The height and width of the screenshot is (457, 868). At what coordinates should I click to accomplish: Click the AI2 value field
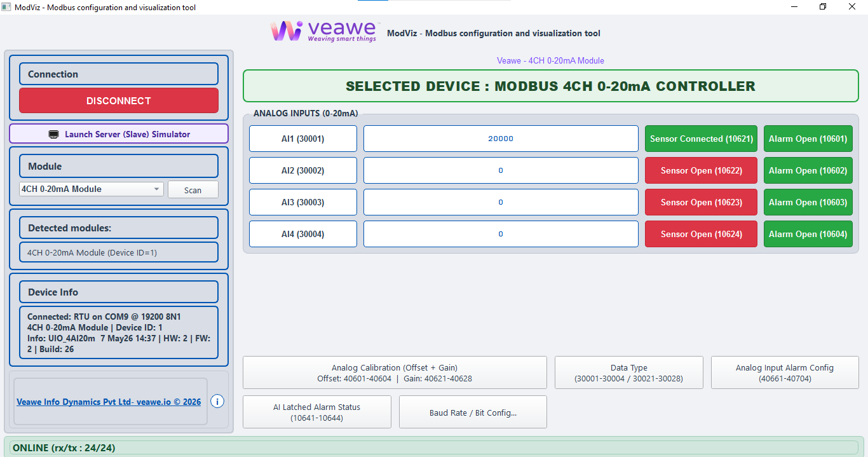coord(501,170)
